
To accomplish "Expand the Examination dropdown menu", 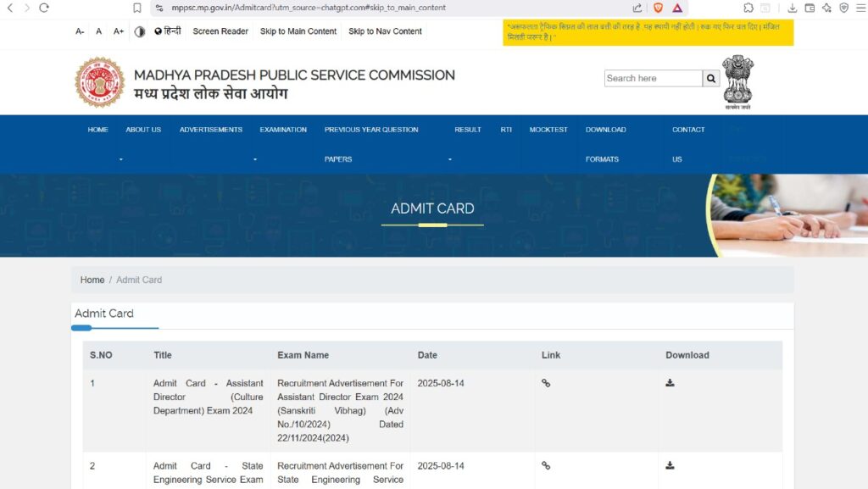I will pos(283,130).
